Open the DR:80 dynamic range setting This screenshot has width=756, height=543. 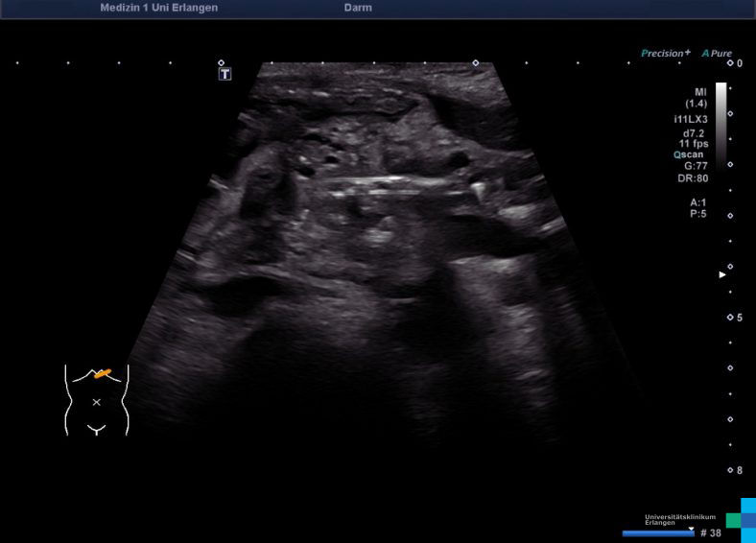(x=695, y=178)
